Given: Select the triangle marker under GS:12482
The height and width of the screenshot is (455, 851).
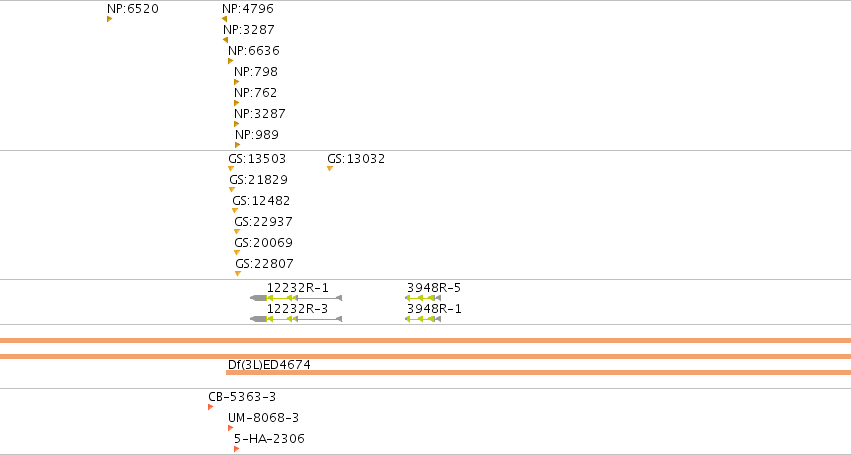Looking at the screenshot, I should pos(235,211).
